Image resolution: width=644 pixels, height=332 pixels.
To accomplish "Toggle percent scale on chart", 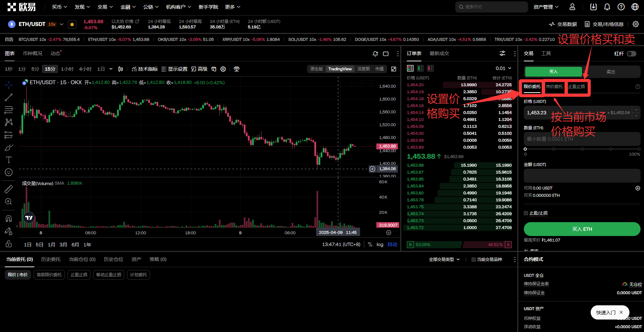I will [x=370, y=245].
